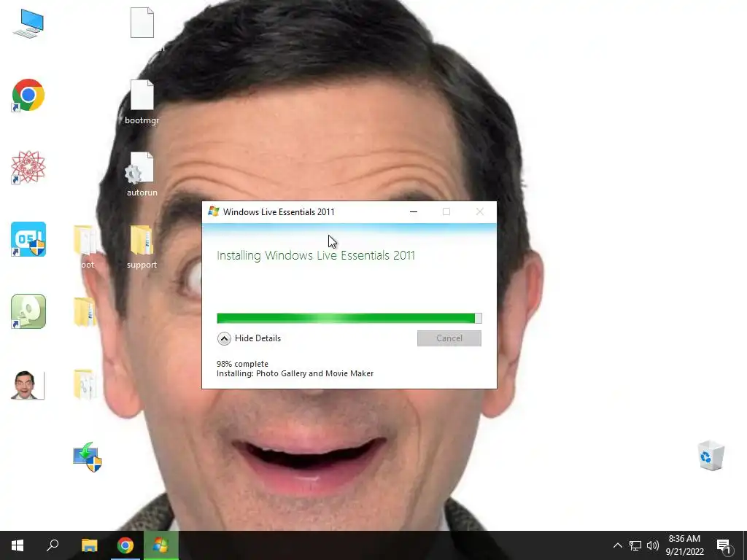Open the folder beside the green disc icon
Screen dimensions: 747x560
point(85,312)
